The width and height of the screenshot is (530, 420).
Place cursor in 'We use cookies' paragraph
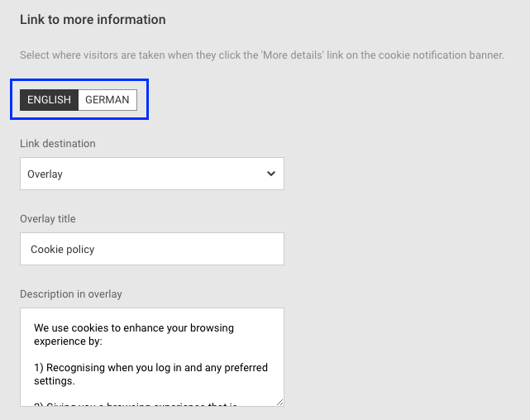(x=132, y=328)
